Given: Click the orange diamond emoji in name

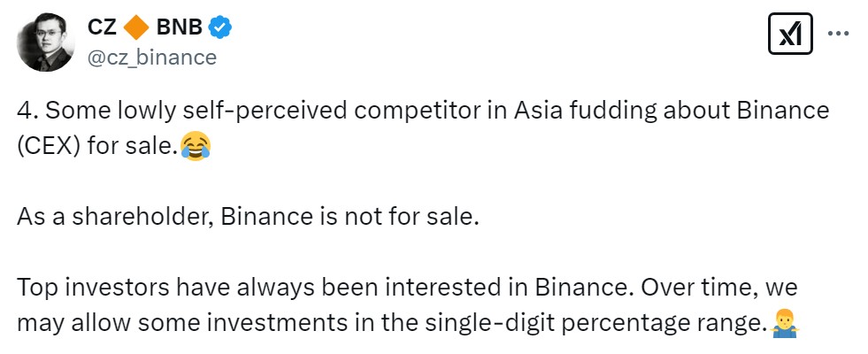Looking at the screenshot, I should click(x=135, y=28).
